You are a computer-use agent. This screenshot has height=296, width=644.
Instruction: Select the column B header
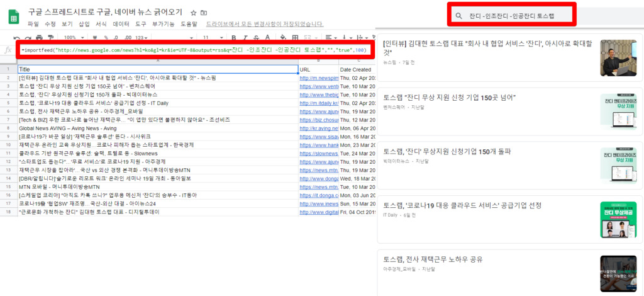click(x=319, y=60)
